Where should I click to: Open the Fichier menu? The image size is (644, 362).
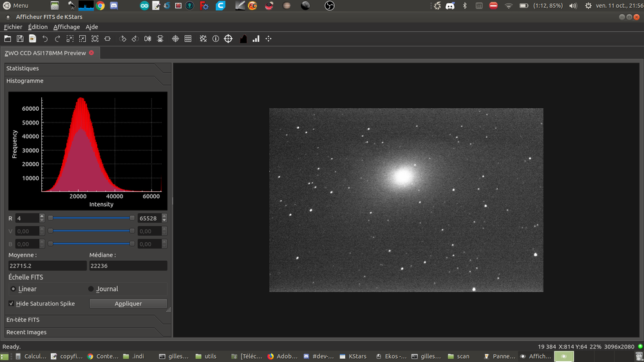coord(13,27)
